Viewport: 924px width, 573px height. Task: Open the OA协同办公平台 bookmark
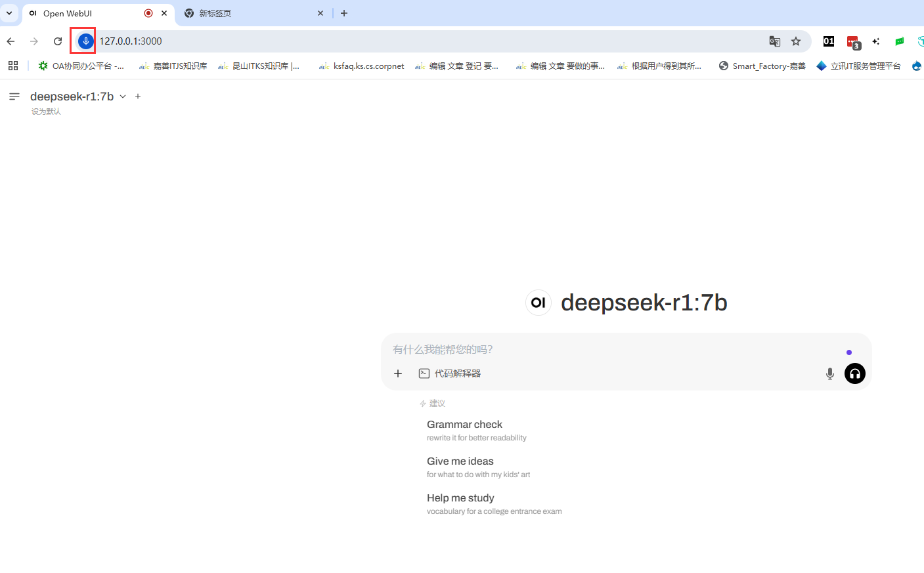(81, 66)
